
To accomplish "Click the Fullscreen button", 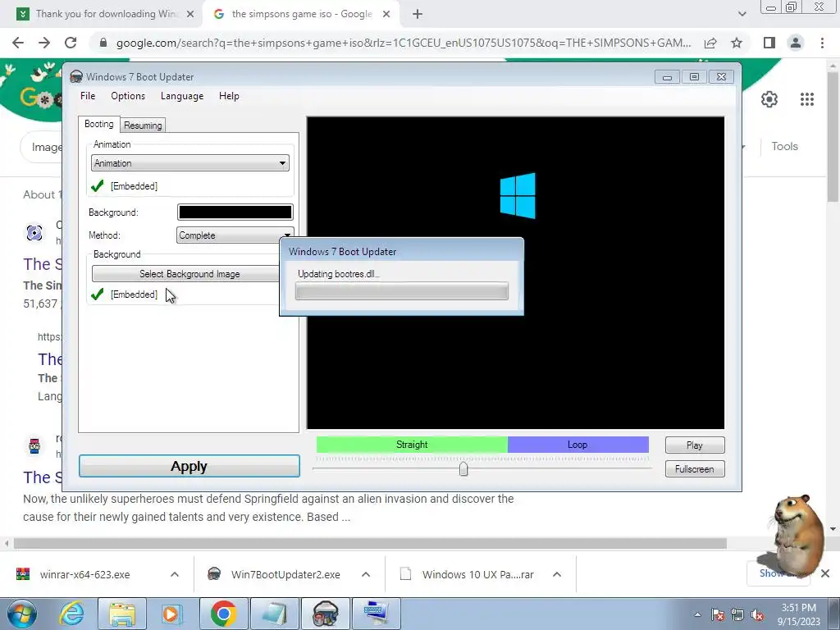I will coord(695,468).
